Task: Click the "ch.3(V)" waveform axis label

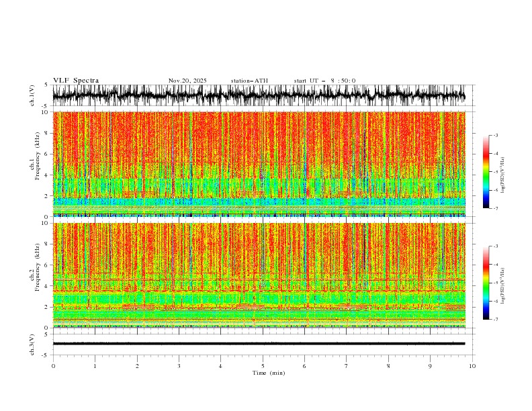Action: pos(32,345)
